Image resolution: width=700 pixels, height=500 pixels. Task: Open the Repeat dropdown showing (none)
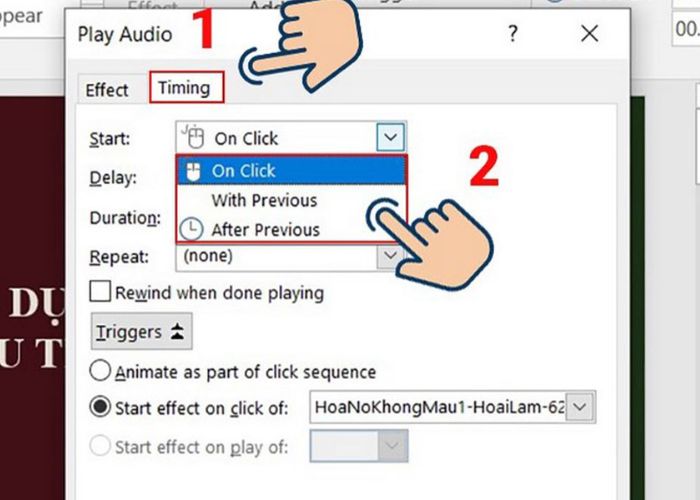click(x=290, y=257)
